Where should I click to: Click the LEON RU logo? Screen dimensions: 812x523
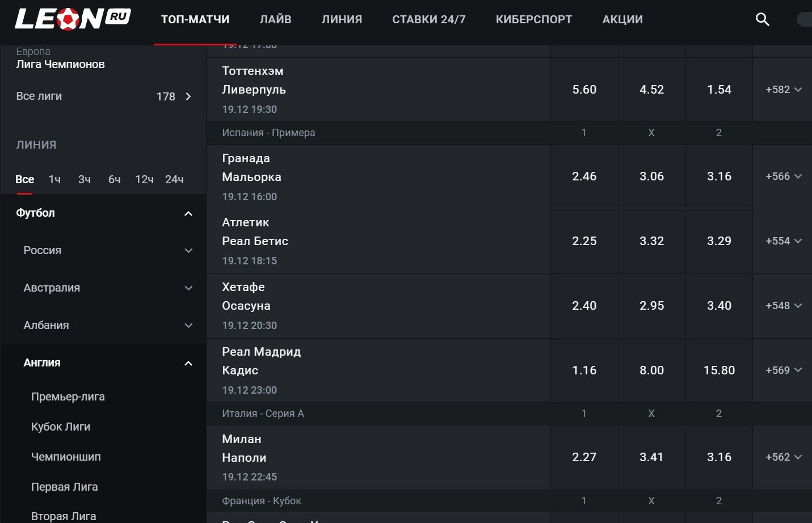[73, 19]
